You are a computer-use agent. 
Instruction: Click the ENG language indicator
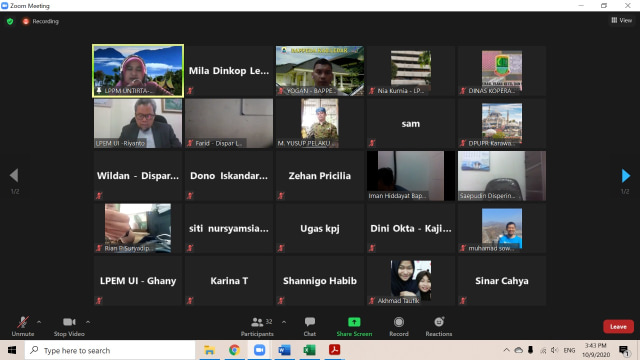(569, 350)
